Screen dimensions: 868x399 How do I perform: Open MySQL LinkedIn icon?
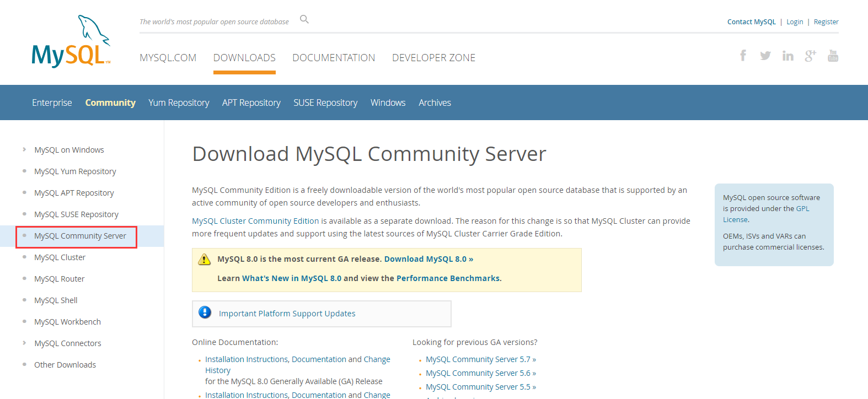pyautogui.click(x=788, y=56)
